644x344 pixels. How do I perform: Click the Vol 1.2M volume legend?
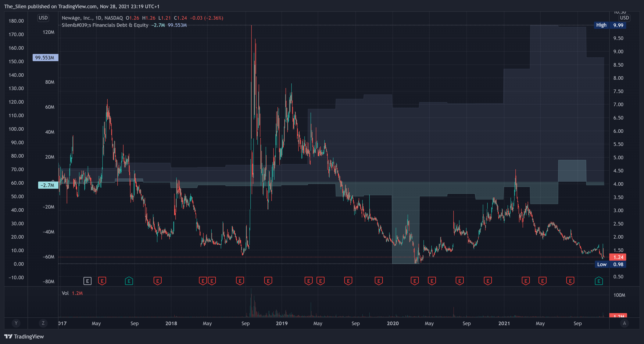[x=72, y=293]
